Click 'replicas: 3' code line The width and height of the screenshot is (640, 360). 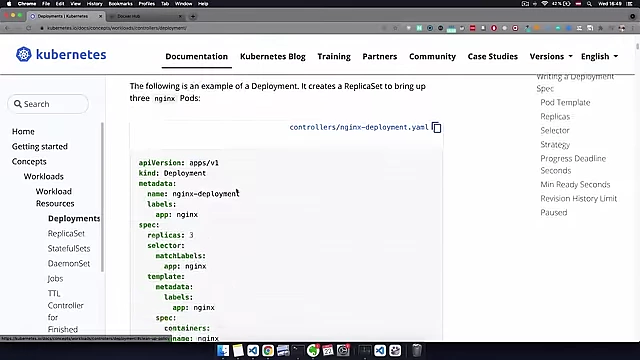170,235
